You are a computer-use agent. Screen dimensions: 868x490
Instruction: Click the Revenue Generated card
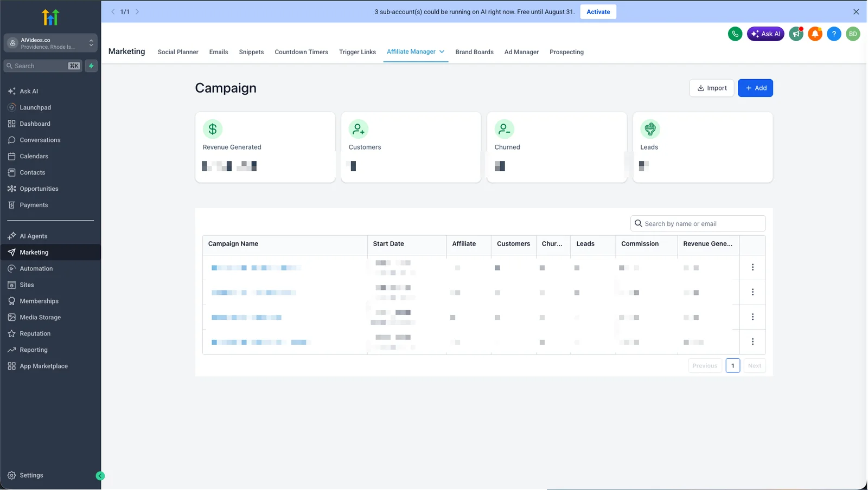(x=265, y=147)
